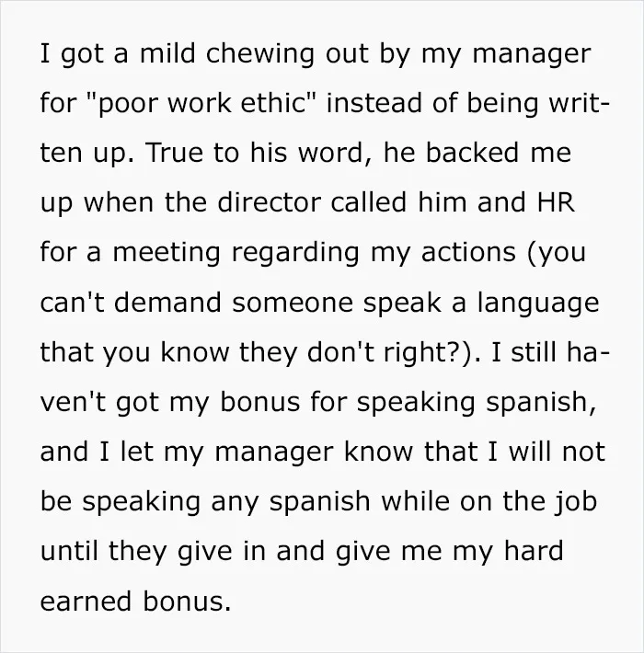Viewport: 644px width, 653px height.
Task: Click the word "language" in the text
Action: click(538, 303)
